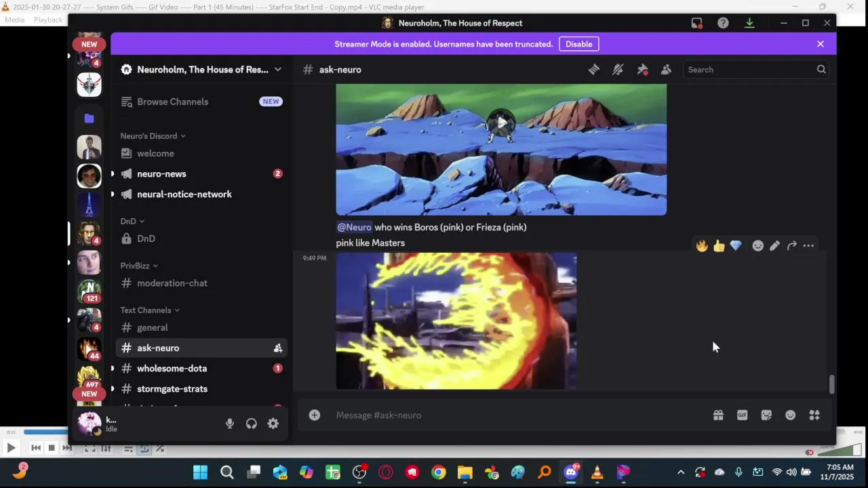Viewport: 868px width, 488px height.
Task: Click invite icon on ask-neuro channel
Action: pos(277,348)
